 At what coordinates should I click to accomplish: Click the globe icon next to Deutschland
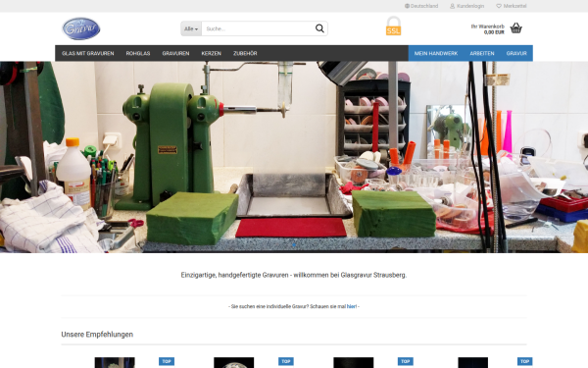click(407, 6)
